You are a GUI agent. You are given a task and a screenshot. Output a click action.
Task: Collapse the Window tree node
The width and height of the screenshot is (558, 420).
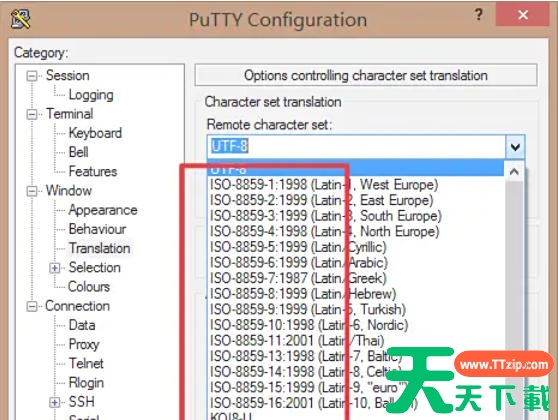(32, 191)
